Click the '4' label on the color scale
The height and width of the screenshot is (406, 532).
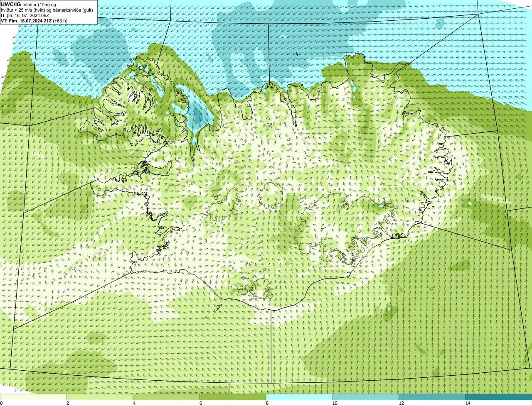[x=134, y=403]
